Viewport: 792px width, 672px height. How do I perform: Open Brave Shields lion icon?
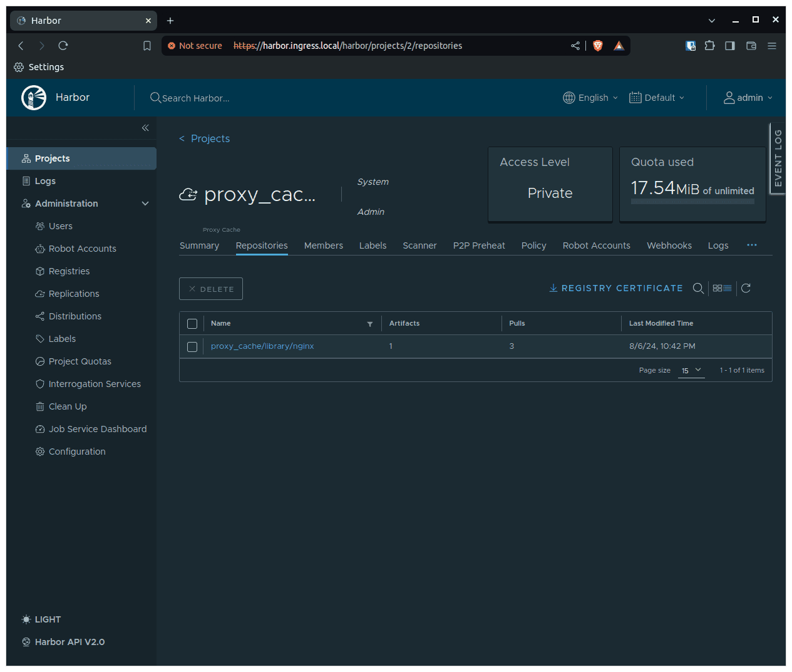(x=598, y=46)
